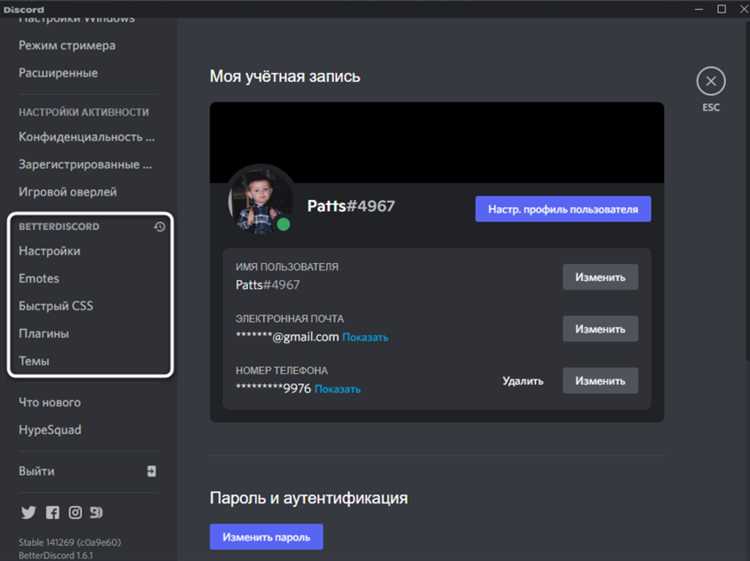This screenshot has height=561, width=750.
Task: Open BetterDiscord Настройки section
Action: coord(49,251)
